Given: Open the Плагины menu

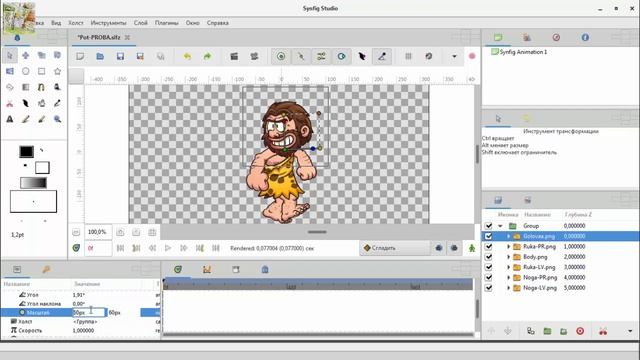Looking at the screenshot, I should click(167, 23).
